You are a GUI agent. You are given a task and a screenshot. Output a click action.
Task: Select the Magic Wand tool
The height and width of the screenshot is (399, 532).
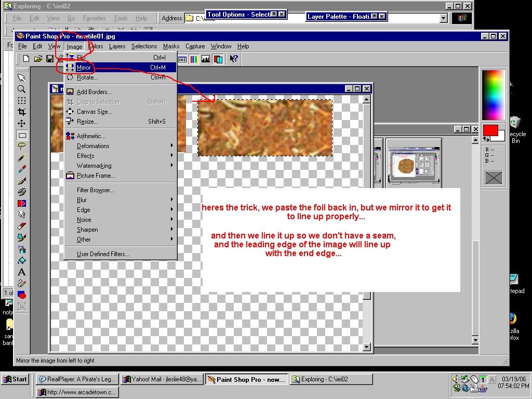pos(22,158)
